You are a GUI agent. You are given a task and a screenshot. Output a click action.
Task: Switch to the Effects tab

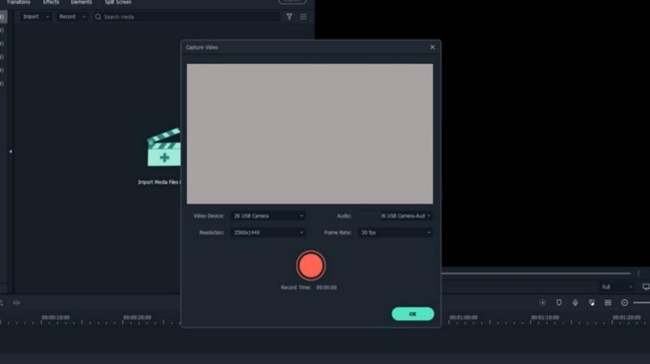point(51,2)
